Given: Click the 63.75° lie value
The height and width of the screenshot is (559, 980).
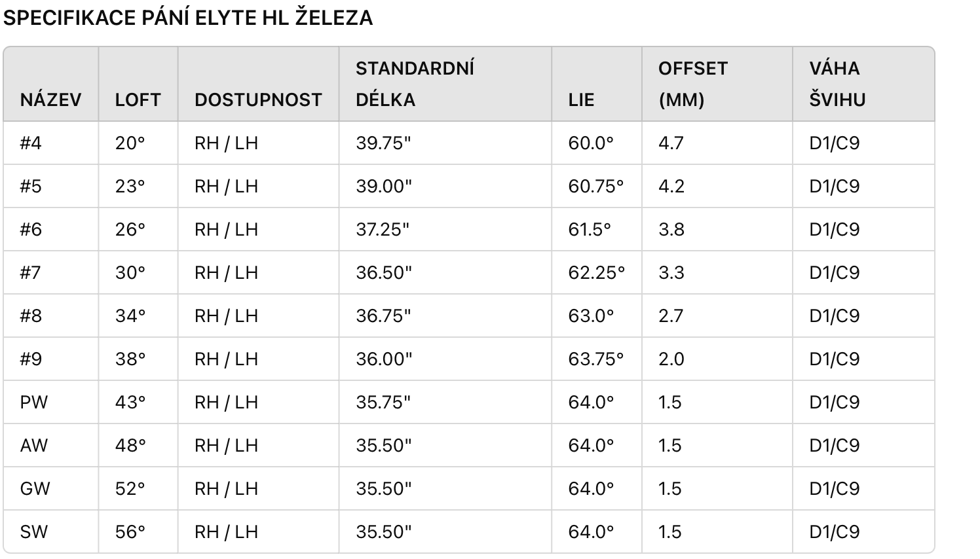Looking at the screenshot, I should coord(596,359).
